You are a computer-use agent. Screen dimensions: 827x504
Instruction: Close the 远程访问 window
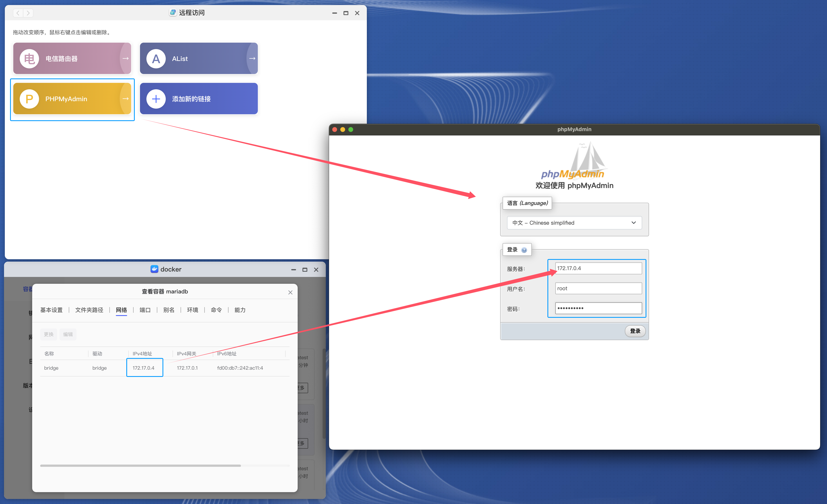[357, 13]
